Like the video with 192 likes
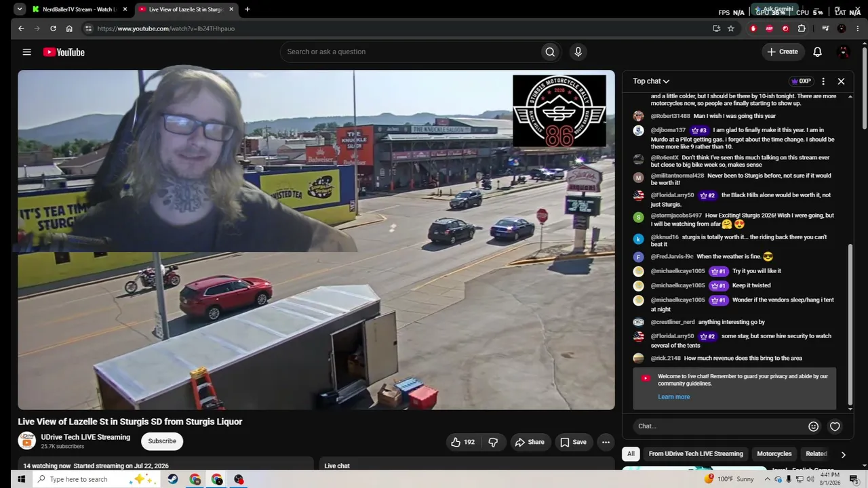The height and width of the screenshot is (488, 868). (x=462, y=442)
